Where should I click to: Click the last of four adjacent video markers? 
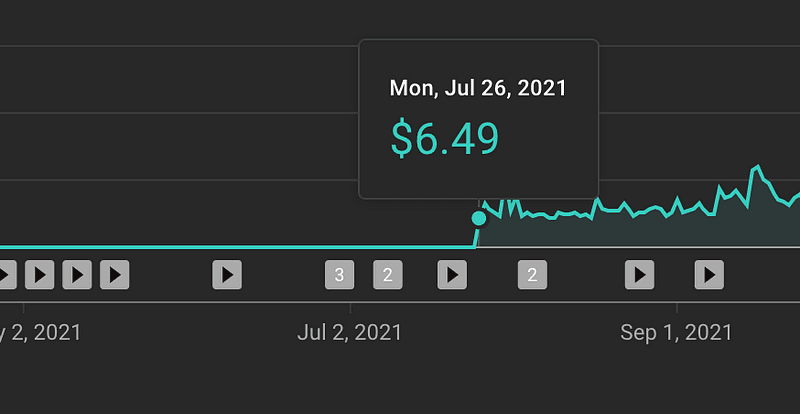pyautogui.click(x=115, y=275)
